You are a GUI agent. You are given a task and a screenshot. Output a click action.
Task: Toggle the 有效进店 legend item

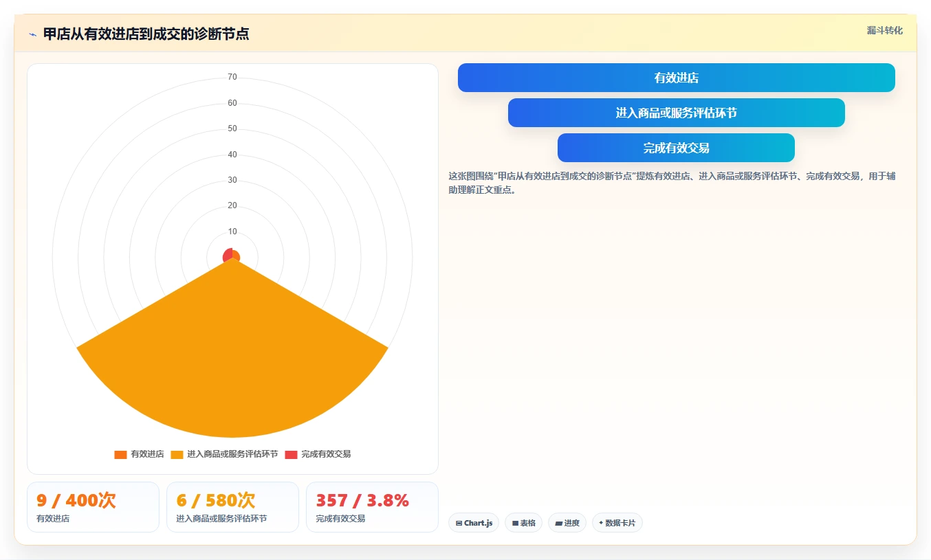[139, 454]
